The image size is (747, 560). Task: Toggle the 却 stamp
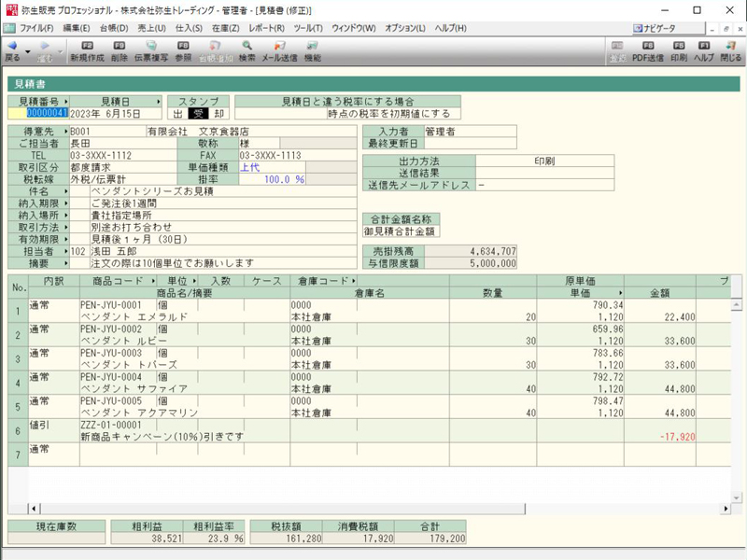click(218, 114)
